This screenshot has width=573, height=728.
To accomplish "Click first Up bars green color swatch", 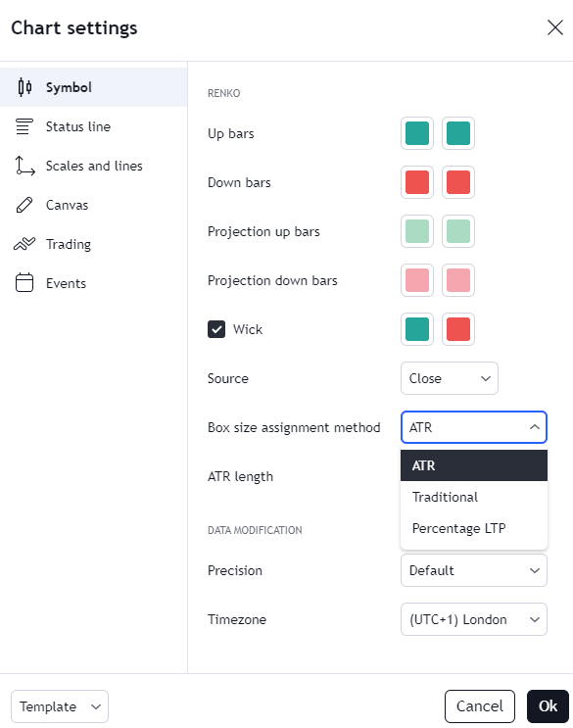I will pyautogui.click(x=417, y=133).
